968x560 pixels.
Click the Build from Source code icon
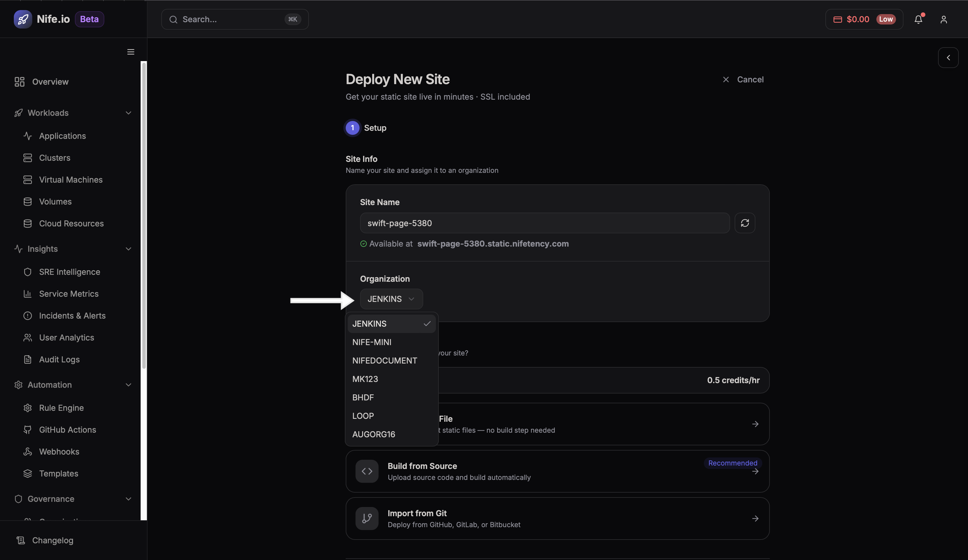[366, 471]
